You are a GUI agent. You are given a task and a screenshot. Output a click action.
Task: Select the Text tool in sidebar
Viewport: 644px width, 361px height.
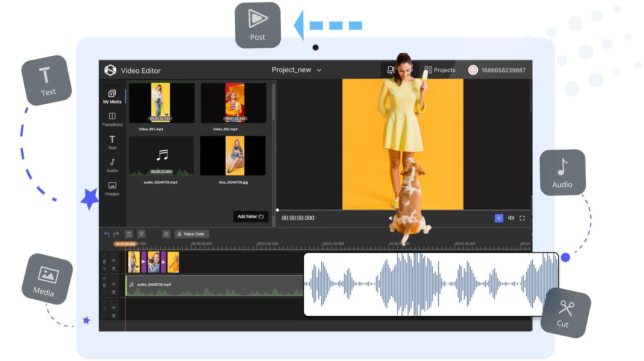click(112, 142)
